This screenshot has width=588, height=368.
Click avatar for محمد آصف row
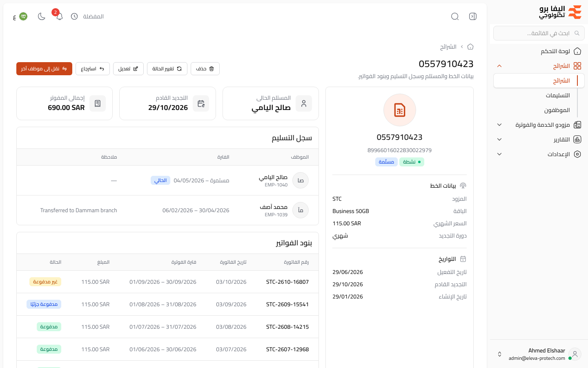301,210
